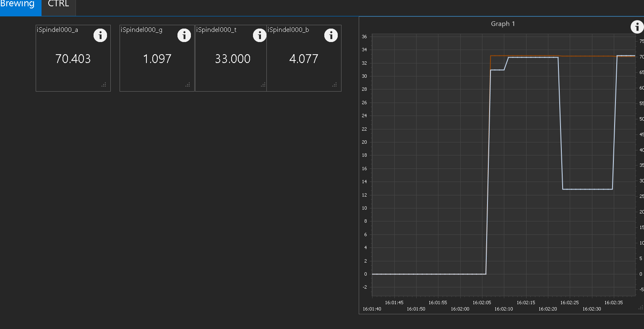Click the 16:01:40 time axis label

pos(372,309)
